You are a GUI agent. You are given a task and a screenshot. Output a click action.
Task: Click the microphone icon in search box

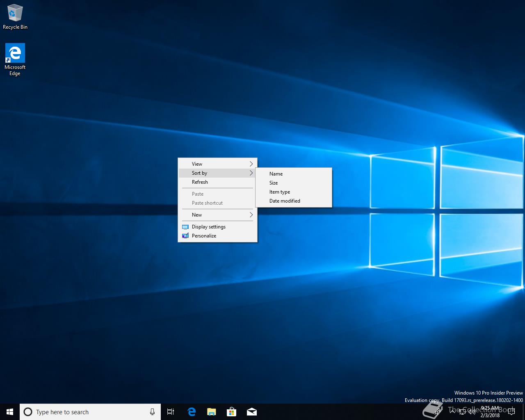click(x=152, y=412)
